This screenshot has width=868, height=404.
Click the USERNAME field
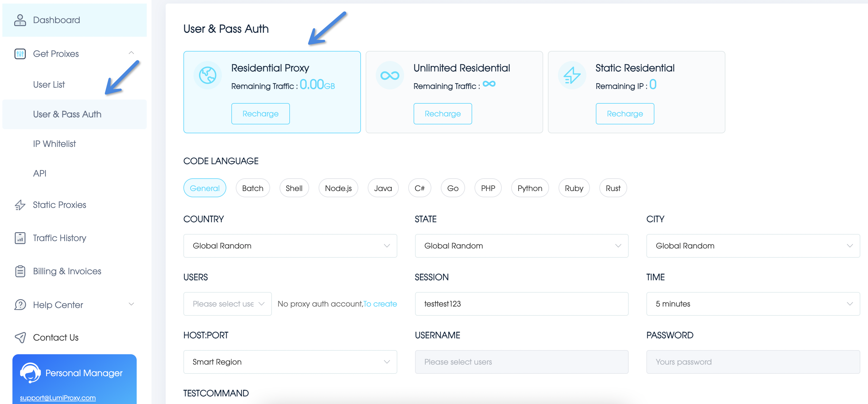(x=521, y=362)
